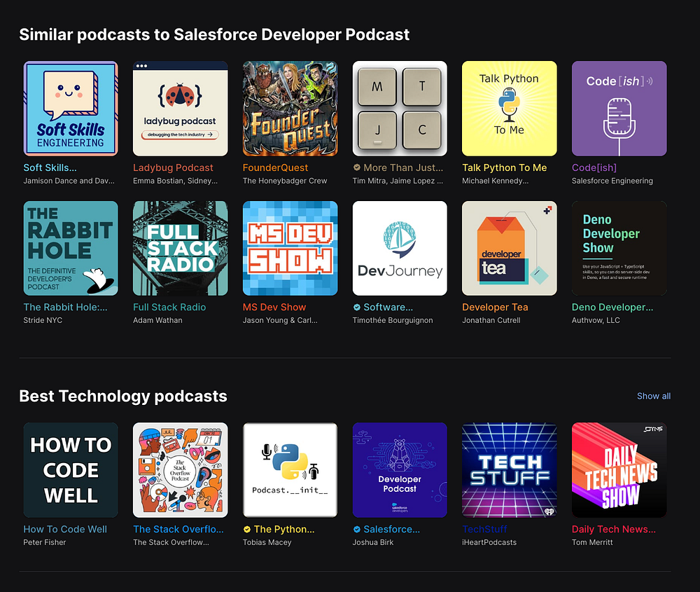Open the Deno Developer Show cover art
The width and height of the screenshot is (700, 592).
[x=619, y=249]
